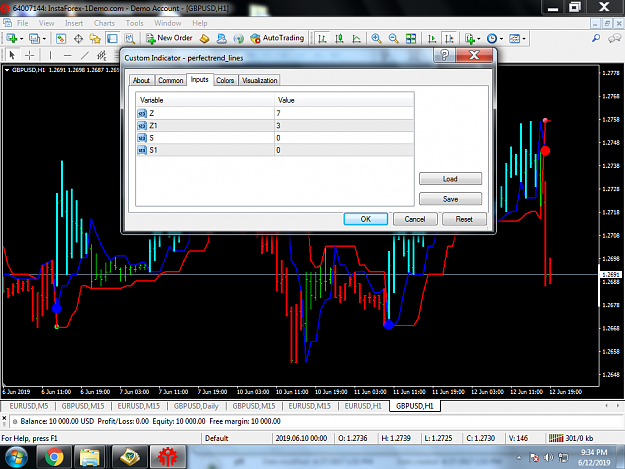Switch to the About tab in dialog
This screenshot has width=625, height=469.
tap(141, 80)
